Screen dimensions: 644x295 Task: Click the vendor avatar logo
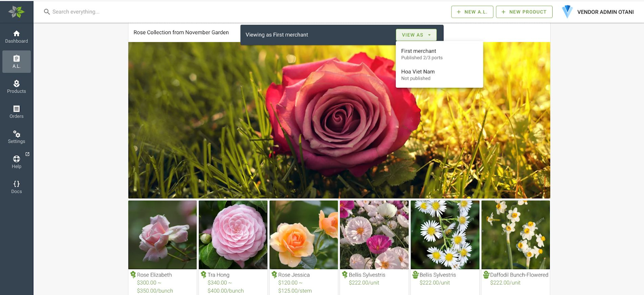[567, 12]
